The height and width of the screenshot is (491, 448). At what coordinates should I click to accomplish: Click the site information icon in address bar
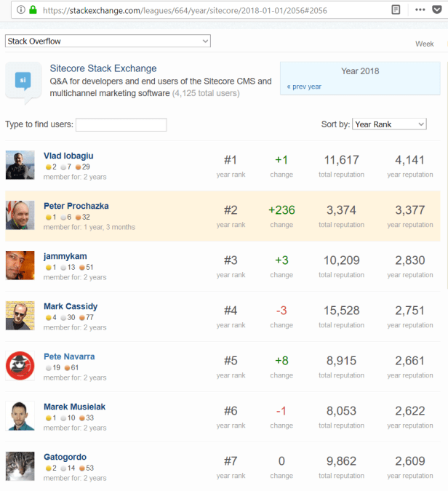[21, 10]
